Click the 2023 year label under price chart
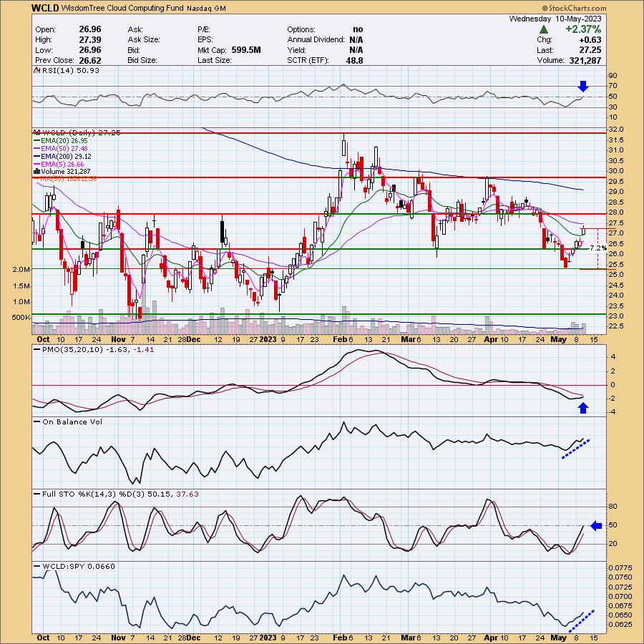Image resolution: width=644 pixels, height=644 pixels. click(268, 339)
